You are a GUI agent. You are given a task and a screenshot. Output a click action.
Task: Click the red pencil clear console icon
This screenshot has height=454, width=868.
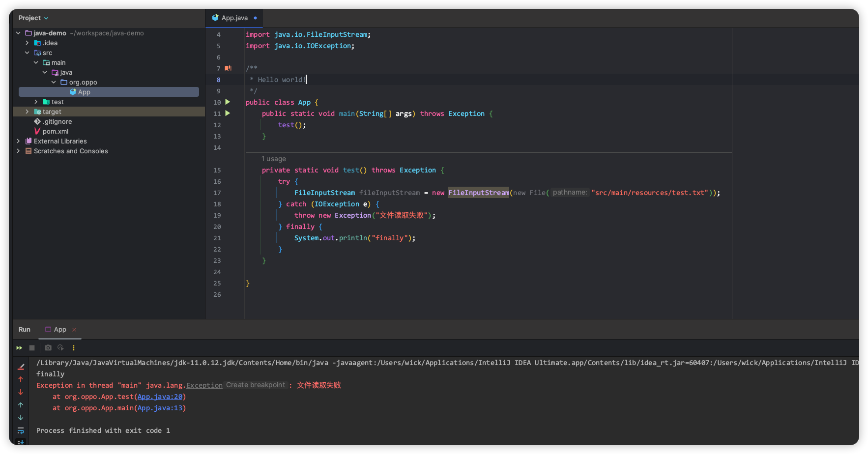coord(21,367)
